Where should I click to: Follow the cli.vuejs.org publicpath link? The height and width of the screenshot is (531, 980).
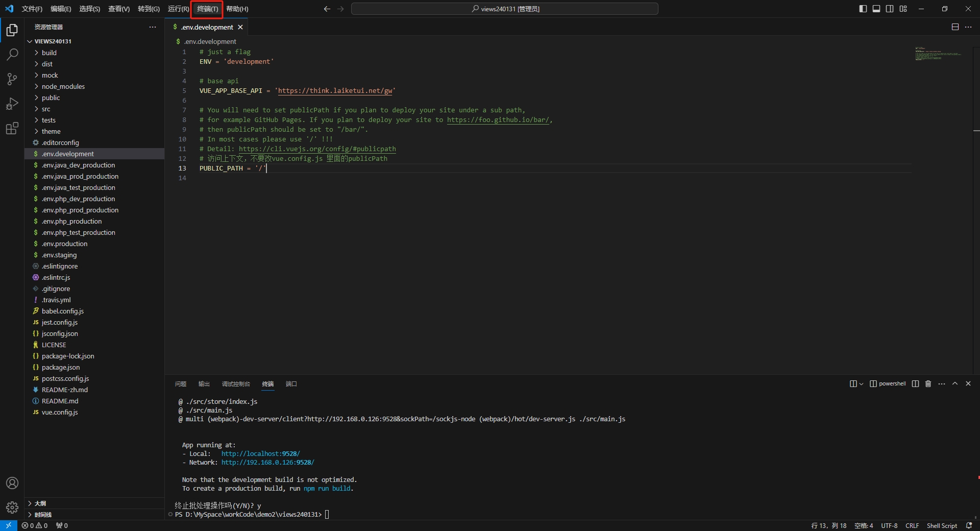pos(317,149)
